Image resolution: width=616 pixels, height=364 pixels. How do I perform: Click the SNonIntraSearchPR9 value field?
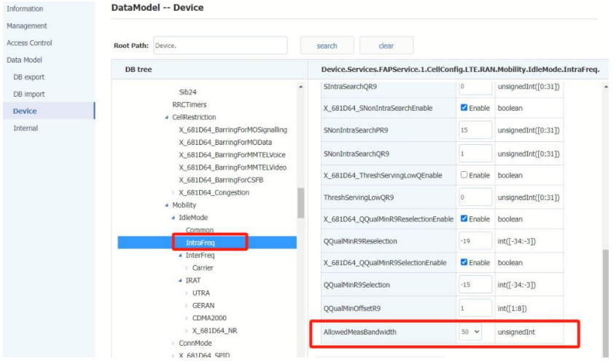(475, 130)
